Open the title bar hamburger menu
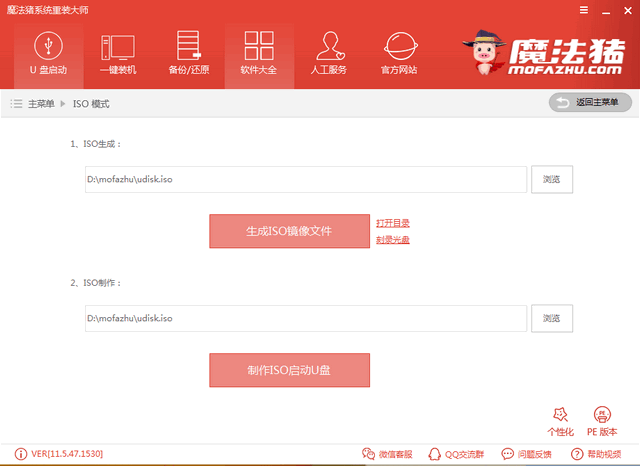Viewport: 640px width, 466px height. pyautogui.click(x=583, y=9)
